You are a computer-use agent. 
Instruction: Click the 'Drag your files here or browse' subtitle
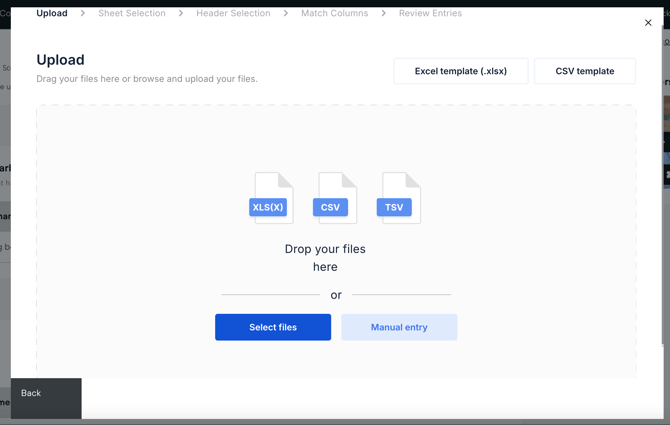(147, 79)
